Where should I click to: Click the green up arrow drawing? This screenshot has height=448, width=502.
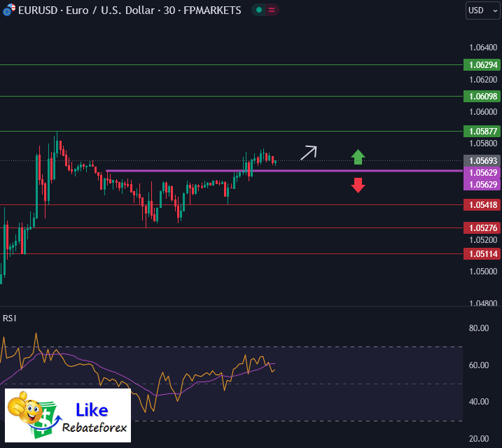point(358,157)
